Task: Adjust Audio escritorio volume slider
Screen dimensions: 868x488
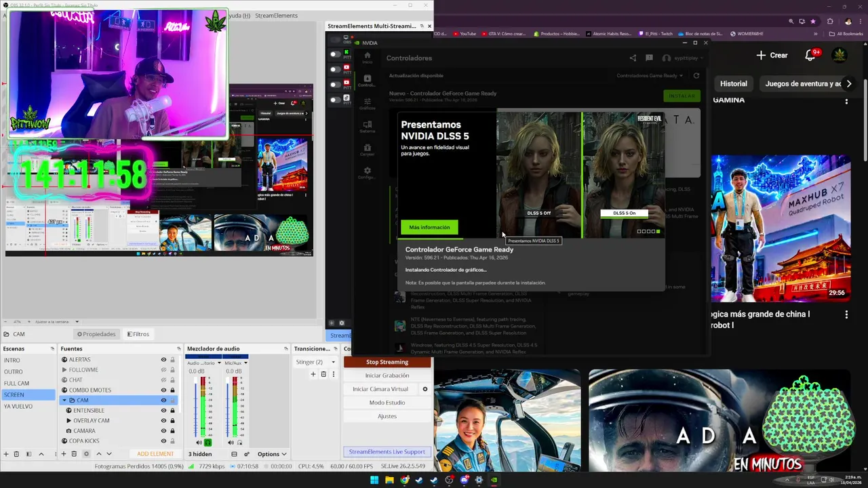Action: (x=195, y=407)
